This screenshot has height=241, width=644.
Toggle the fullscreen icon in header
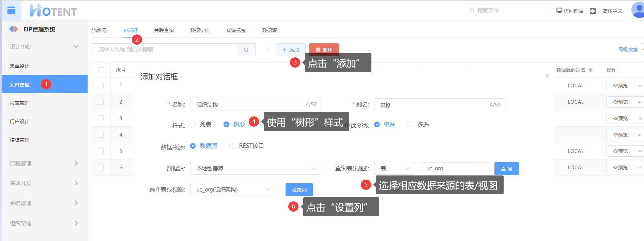(593, 11)
